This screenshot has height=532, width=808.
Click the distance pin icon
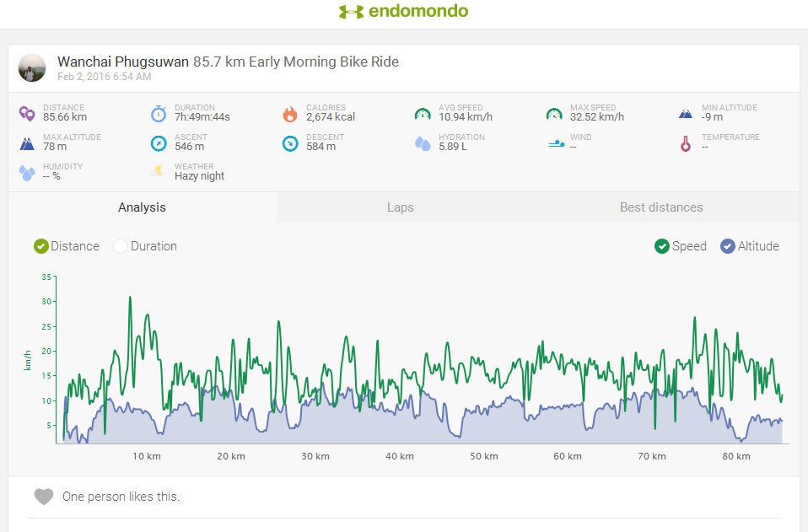pos(27,113)
